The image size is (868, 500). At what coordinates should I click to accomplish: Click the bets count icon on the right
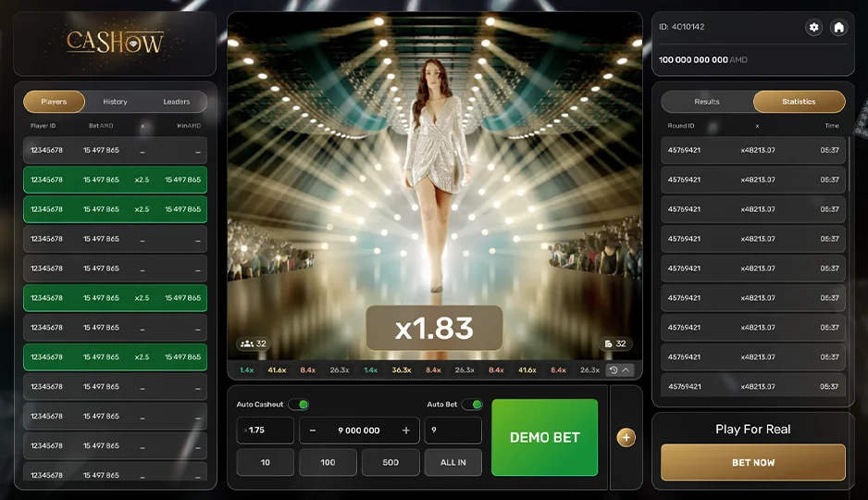[x=608, y=344]
